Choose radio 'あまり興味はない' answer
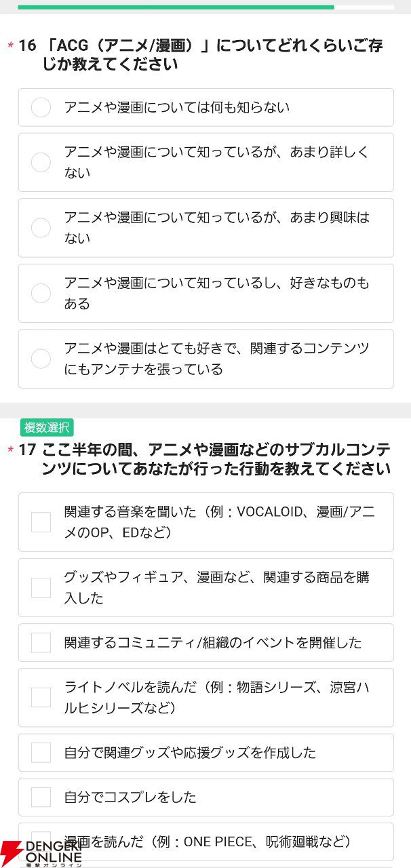Viewport: 411px width, 868px height. click(x=206, y=228)
